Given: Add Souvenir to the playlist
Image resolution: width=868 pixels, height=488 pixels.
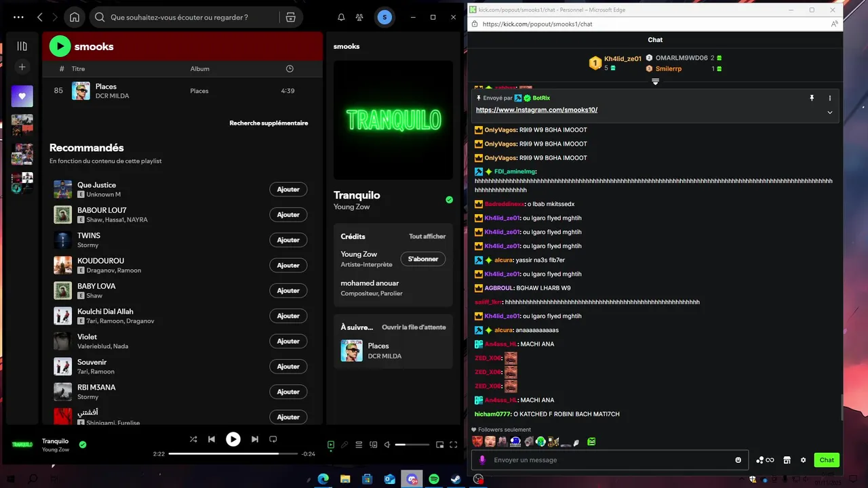Looking at the screenshot, I should coord(288,367).
